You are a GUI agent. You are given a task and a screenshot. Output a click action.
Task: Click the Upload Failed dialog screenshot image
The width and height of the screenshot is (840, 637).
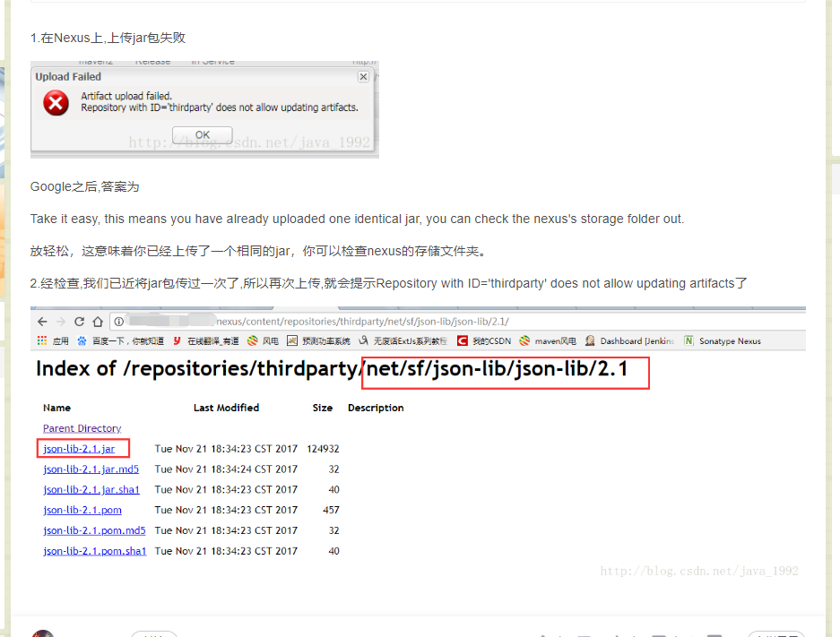pyautogui.click(x=204, y=109)
